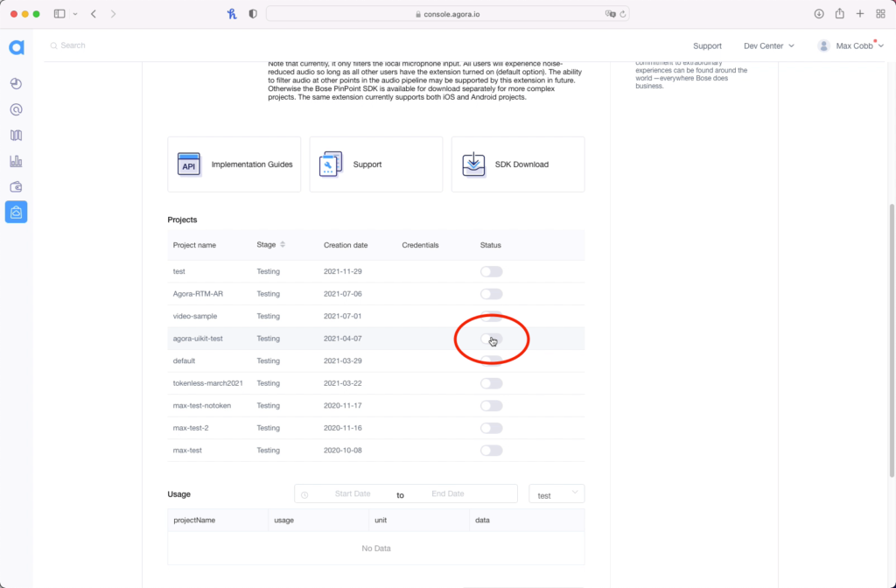Click the download tray icon on SDK Download card
Screen dimensions: 896x588
[x=473, y=164]
